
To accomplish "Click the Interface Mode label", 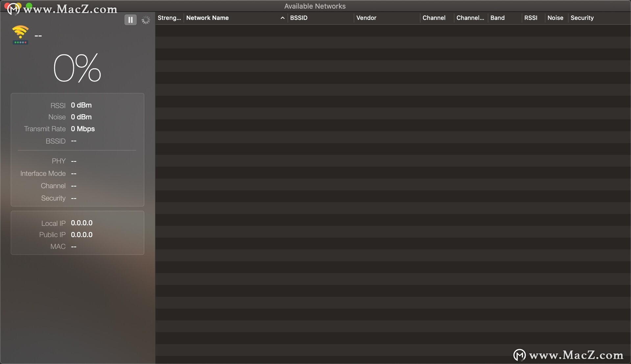I will point(43,174).
